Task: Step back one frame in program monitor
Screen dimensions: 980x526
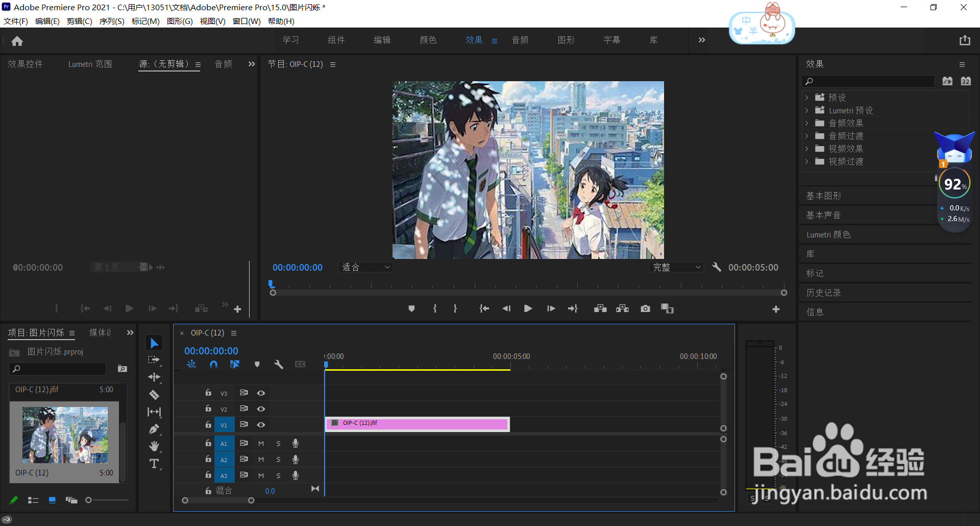Action: (506, 308)
